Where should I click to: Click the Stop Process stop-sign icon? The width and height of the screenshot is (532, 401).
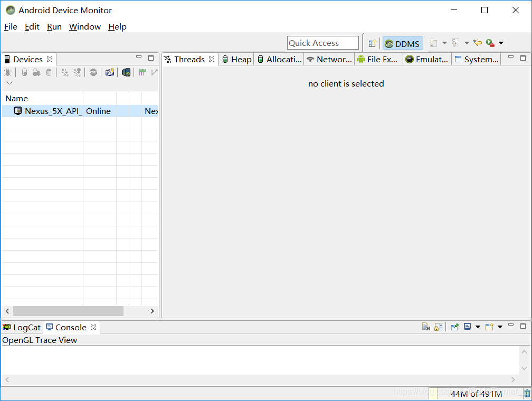(x=93, y=72)
